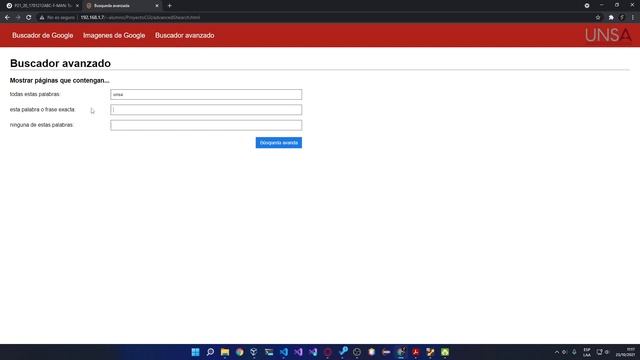Open blue Visual Studio Code in taskbar

[x=284, y=352]
